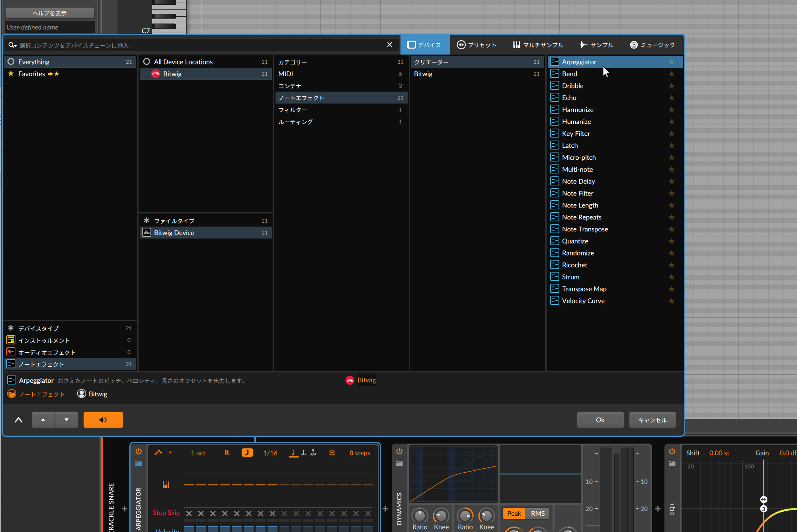
Task: Select the Note Transpose device
Action: (615, 229)
